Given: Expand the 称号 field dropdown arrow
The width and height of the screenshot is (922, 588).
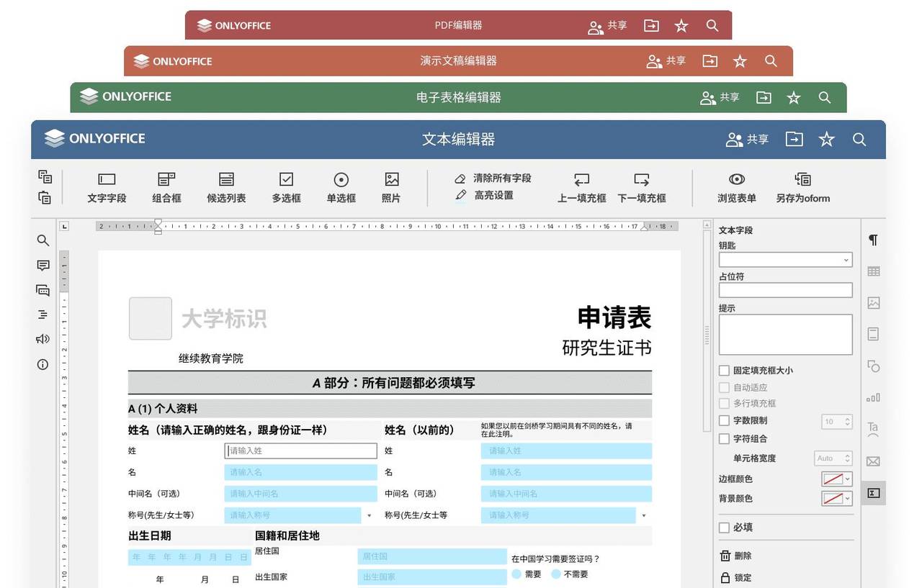Looking at the screenshot, I should point(368,515).
